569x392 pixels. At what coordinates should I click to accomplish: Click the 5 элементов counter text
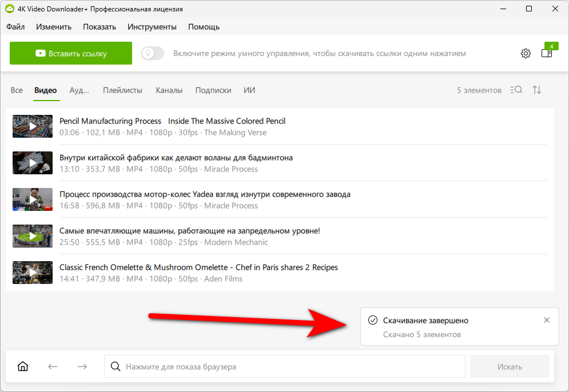click(479, 90)
